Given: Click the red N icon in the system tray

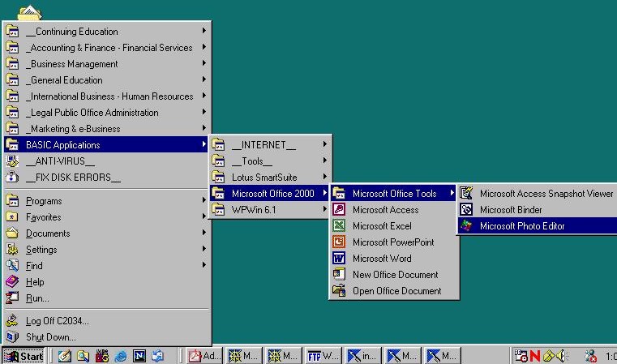Looking at the screenshot, I should 535,356.
